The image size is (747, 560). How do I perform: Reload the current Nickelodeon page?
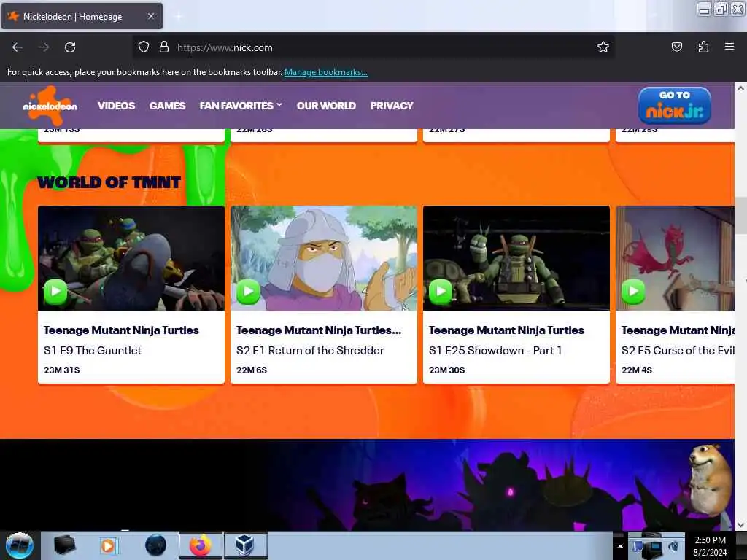tap(70, 47)
